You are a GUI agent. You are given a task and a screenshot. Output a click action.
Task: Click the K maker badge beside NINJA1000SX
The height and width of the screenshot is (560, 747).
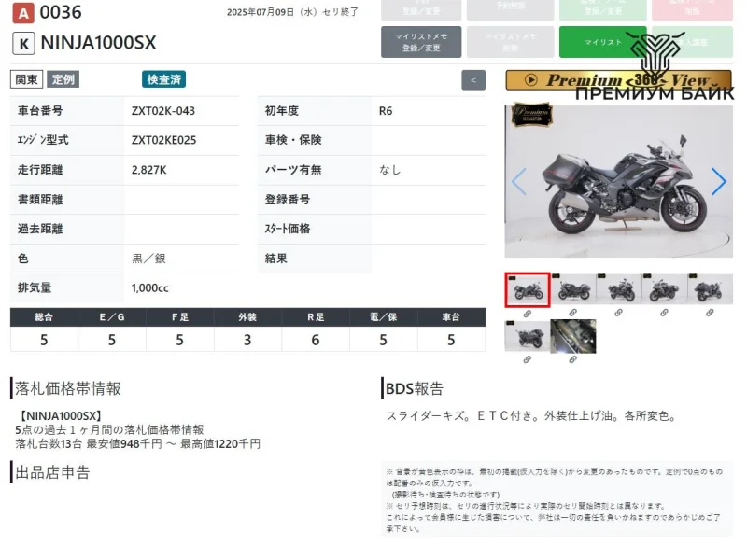coord(23,43)
